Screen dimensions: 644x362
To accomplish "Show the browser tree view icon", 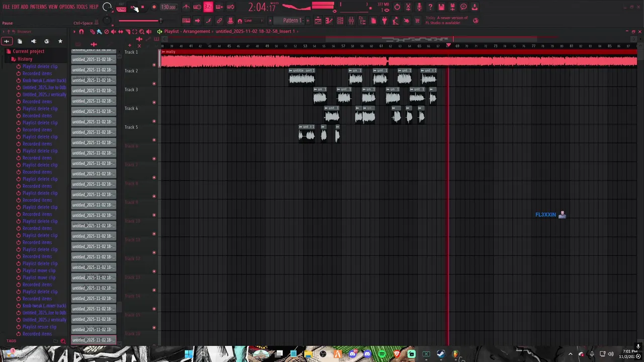I will click(x=362, y=21).
